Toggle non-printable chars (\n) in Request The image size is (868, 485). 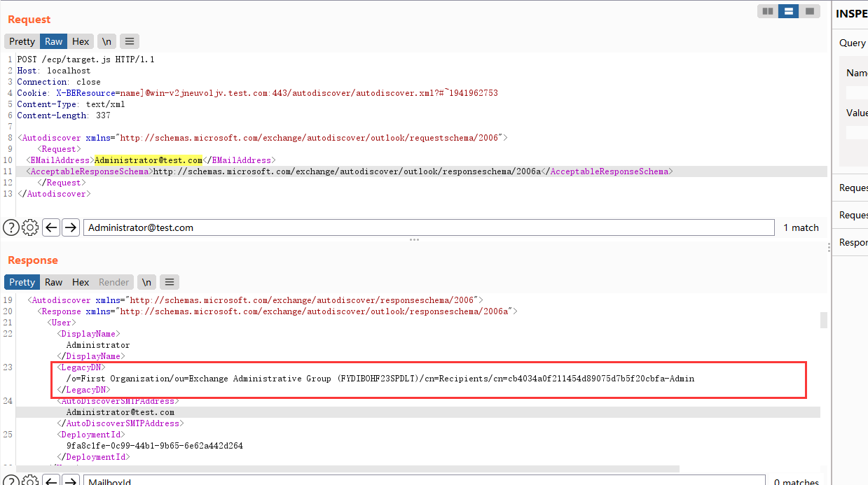pos(106,41)
